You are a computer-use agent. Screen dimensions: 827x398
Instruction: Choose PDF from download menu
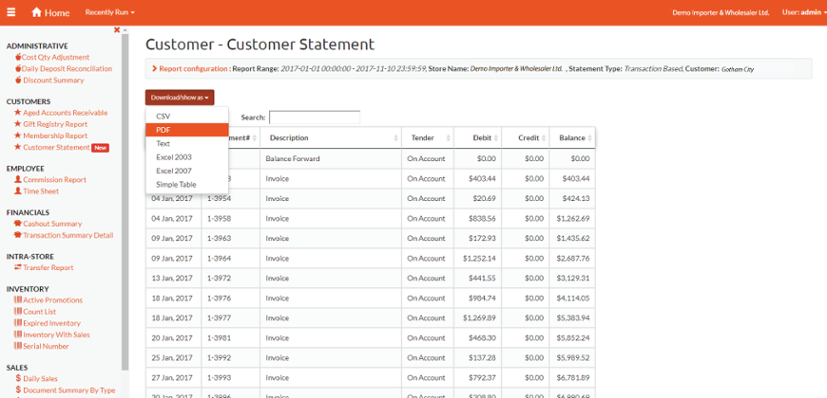(x=187, y=130)
